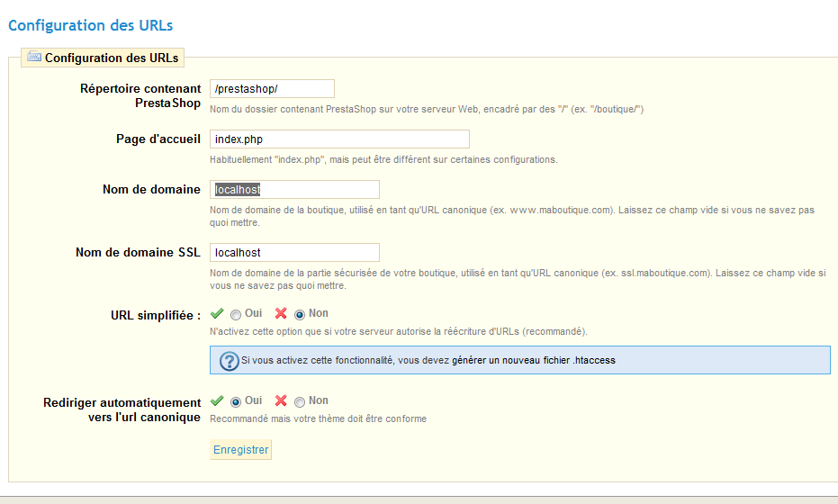Click green checkmark icon for Rediriger automatiquement
The width and height of the screenshot is (838, 504).
coord(217,400)
